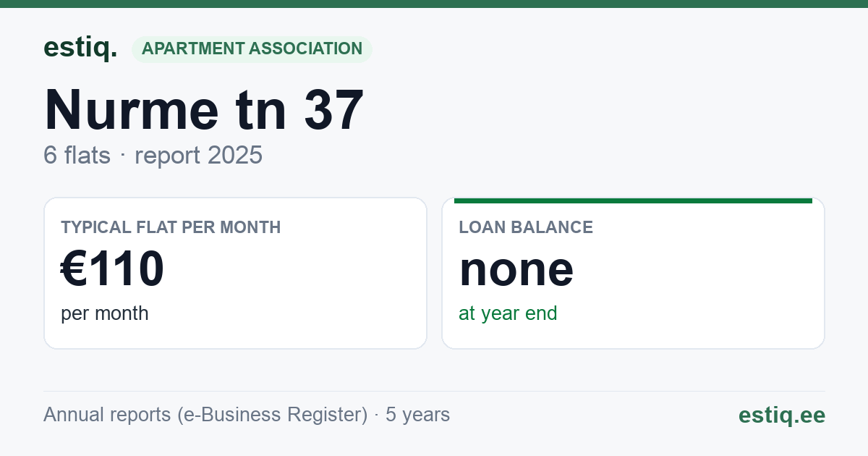Viewport: 868px width, 456px height.
Task: Click the report 2025 label
Action: [x=198, y=156]
